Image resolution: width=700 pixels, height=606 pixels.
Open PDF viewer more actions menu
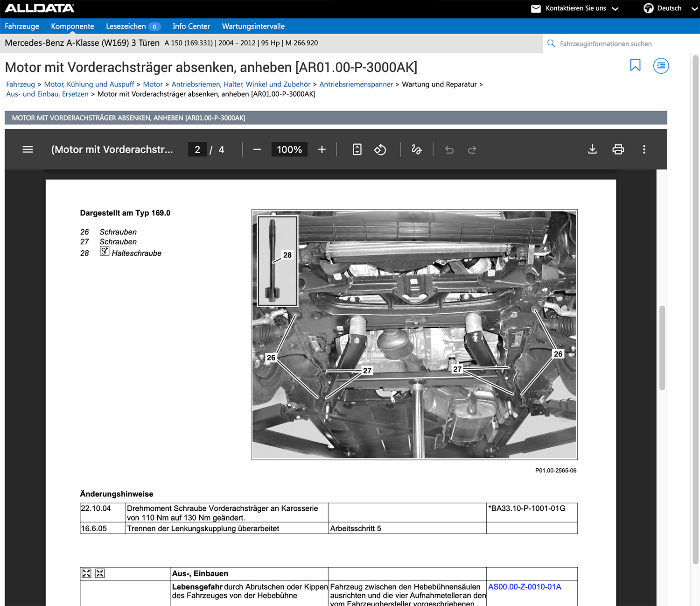click(644, 149)
